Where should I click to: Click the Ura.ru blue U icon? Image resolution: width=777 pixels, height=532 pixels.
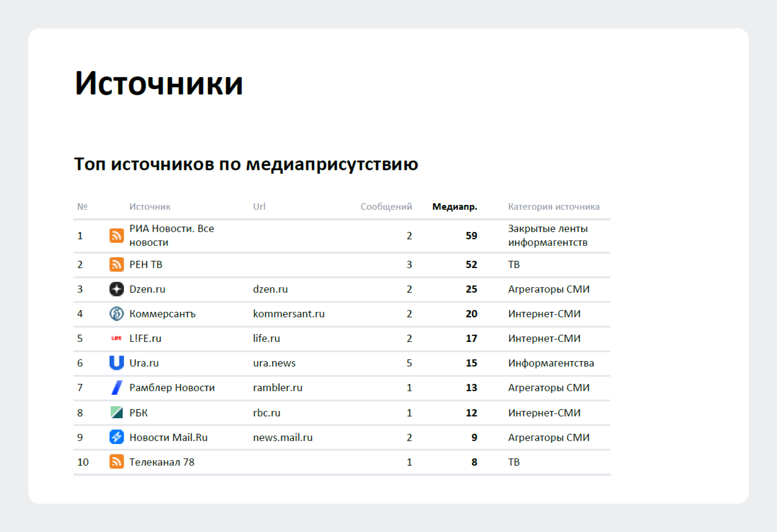coord(117,363)
